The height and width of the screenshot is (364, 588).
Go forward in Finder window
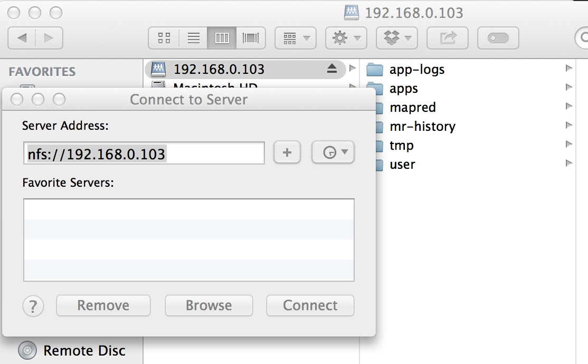pos(49,38)
